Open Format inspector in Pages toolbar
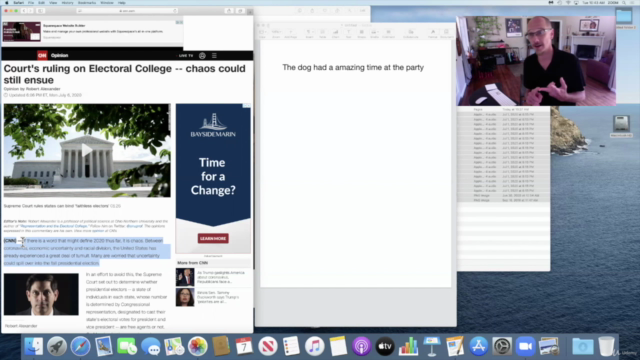Screen dimensions: 640x360 (433, 33)
